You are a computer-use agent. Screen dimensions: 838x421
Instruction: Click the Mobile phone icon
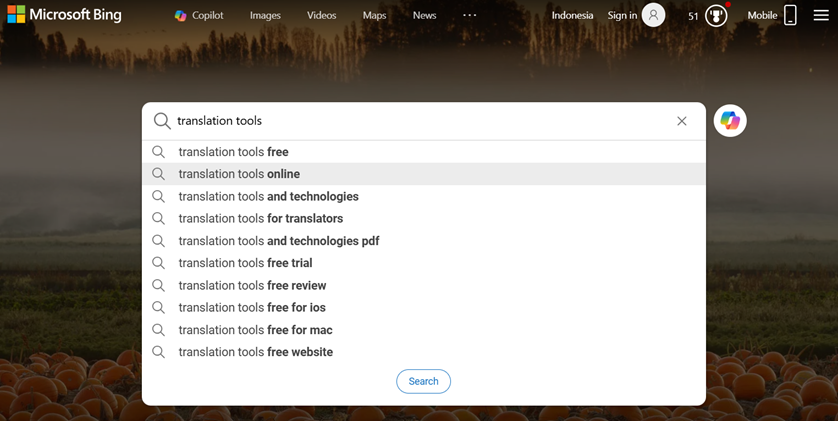click(790, 15)
